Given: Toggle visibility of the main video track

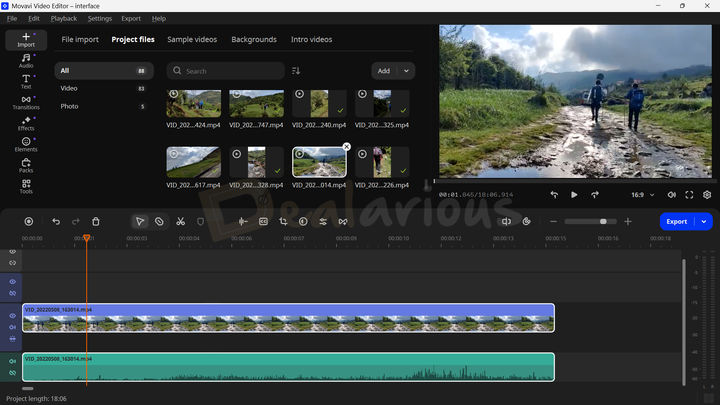Looking at the screenshot, I should pos(13,316).
